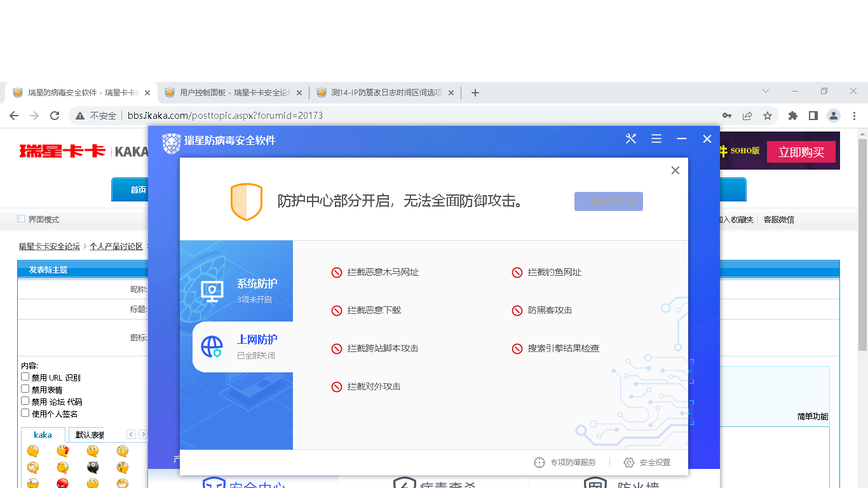Open the Chrome profile avatar

[x=834, y=116]
